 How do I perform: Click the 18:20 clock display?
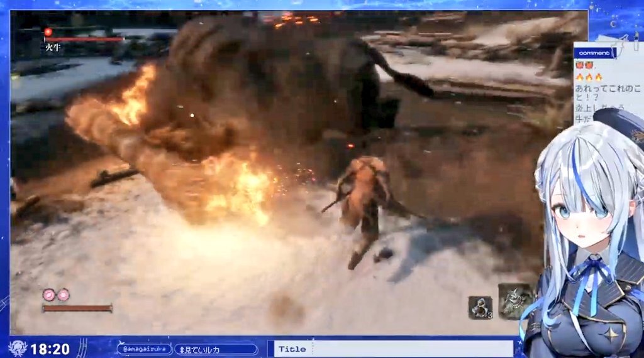click(50, 349)
